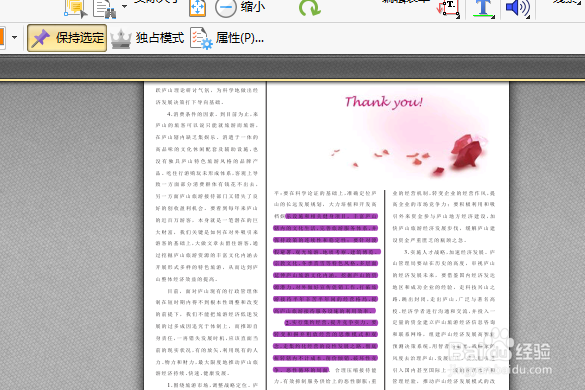Expand the arrow beside the search icon
This screenshot has width=585, height=390.
[x=125, y=6]
